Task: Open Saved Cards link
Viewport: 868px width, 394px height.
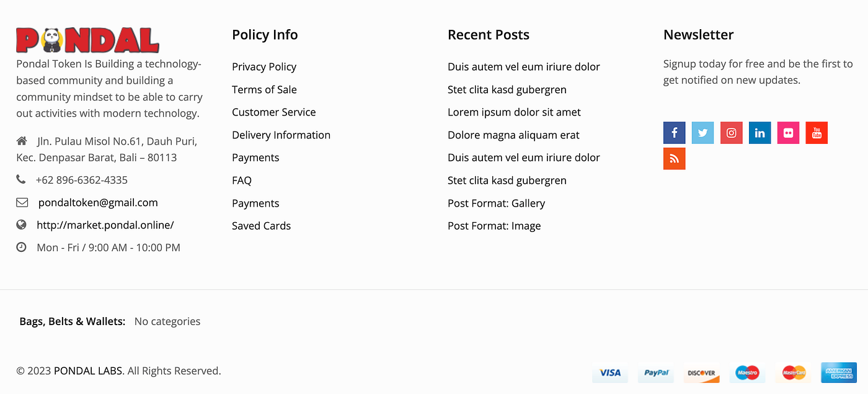Action: coord(261,226)
